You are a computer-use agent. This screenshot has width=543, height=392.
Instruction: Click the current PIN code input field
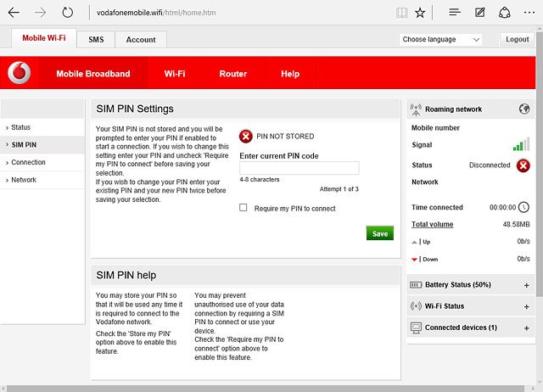point(299,168)
